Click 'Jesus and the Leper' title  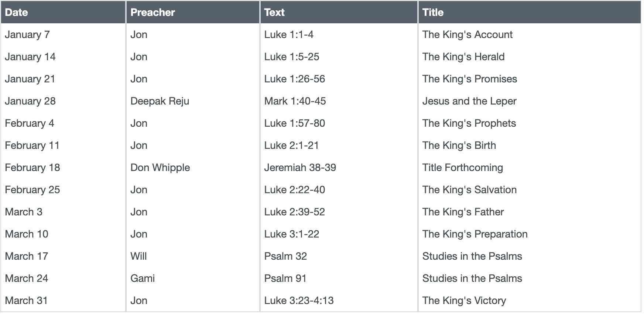pyautogui.click(x=469, y=101)
